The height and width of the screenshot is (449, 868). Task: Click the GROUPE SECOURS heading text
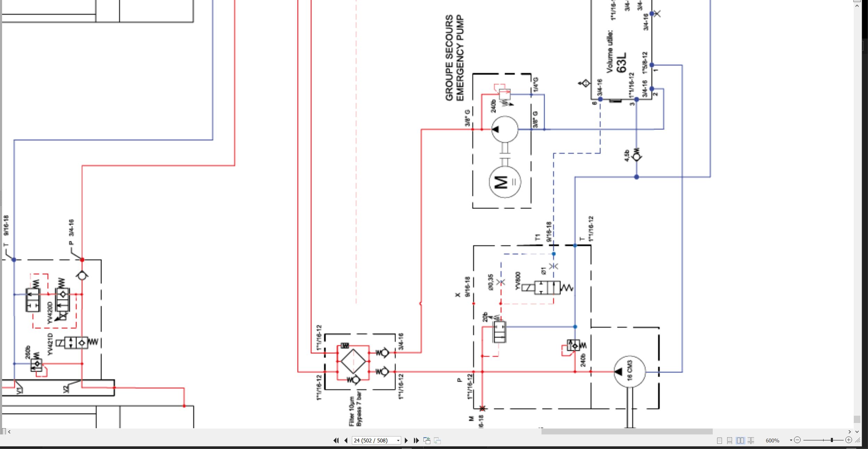(449, 58)
